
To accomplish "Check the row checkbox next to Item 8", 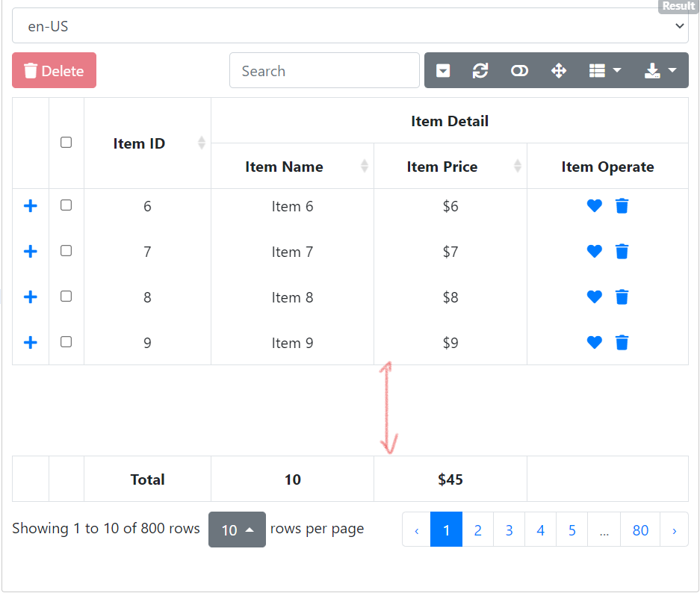I will point(66,297).
